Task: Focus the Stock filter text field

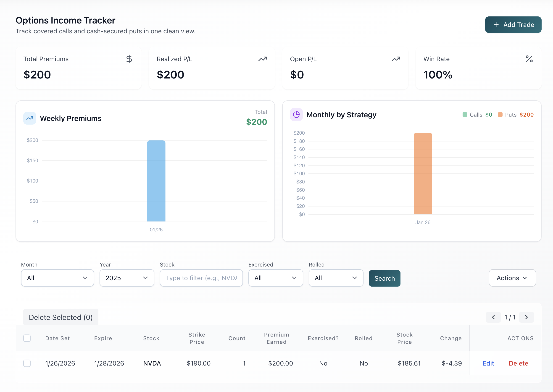Action: [201, 278]
